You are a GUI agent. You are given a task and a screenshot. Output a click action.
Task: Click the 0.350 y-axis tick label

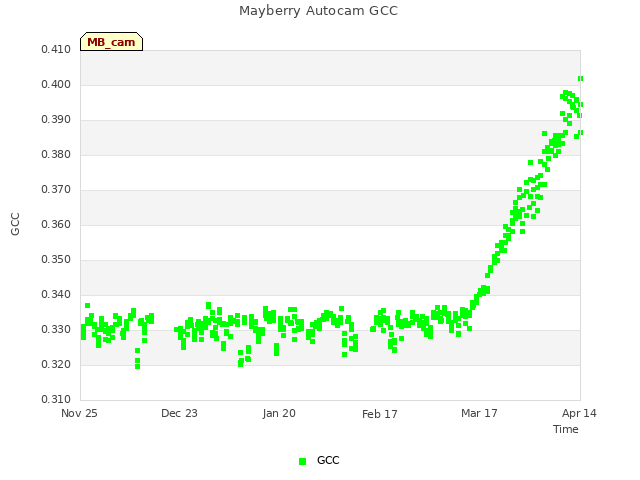pos(56,260)
